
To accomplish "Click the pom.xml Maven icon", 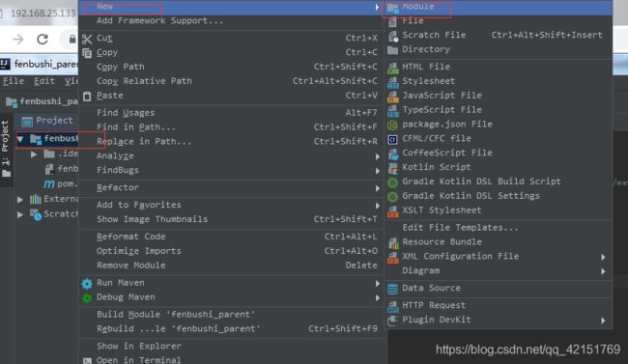I will pos(49,183).
